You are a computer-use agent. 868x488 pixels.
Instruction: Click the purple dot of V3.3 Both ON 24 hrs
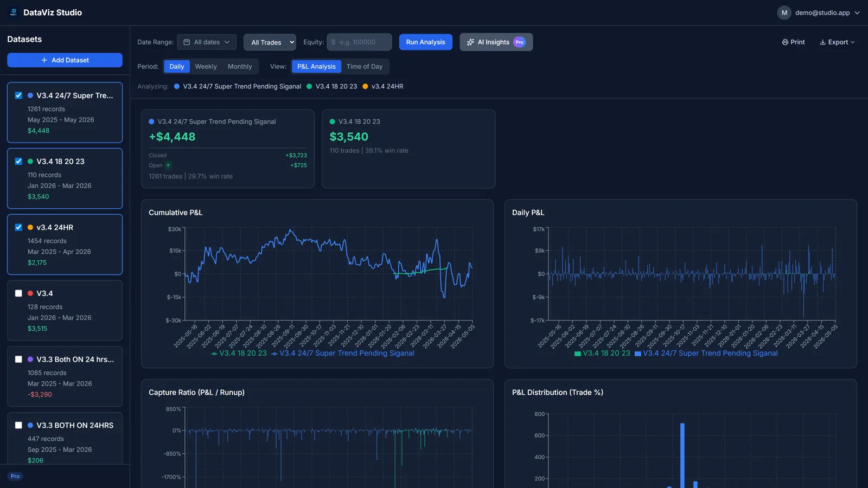coord(30,359)
